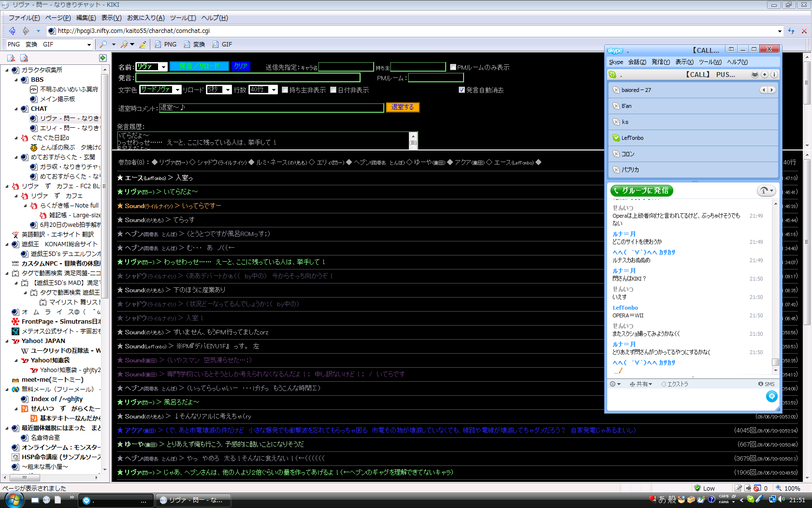Click the highlighter pen toolbar icon
Viewport: 812px width, 508px height.
pyautogui.click(x=143, y=45)
